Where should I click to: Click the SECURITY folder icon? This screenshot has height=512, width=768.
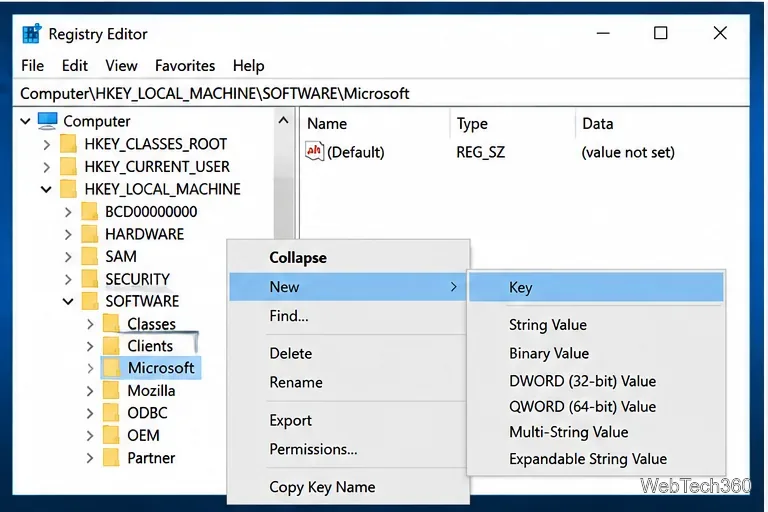pyautogui.click(x=90, y=279)
